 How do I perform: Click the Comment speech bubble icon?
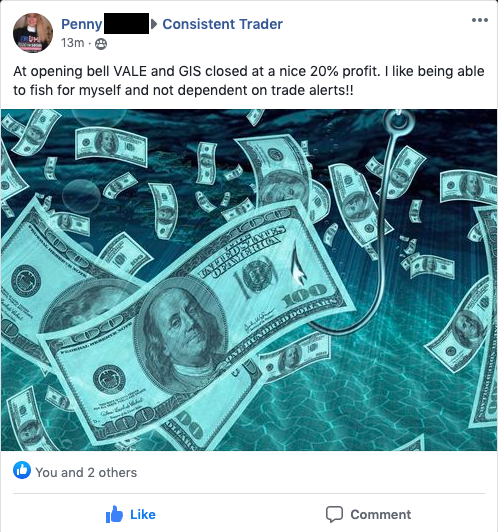pyautogui.click(x=334, y=514)
